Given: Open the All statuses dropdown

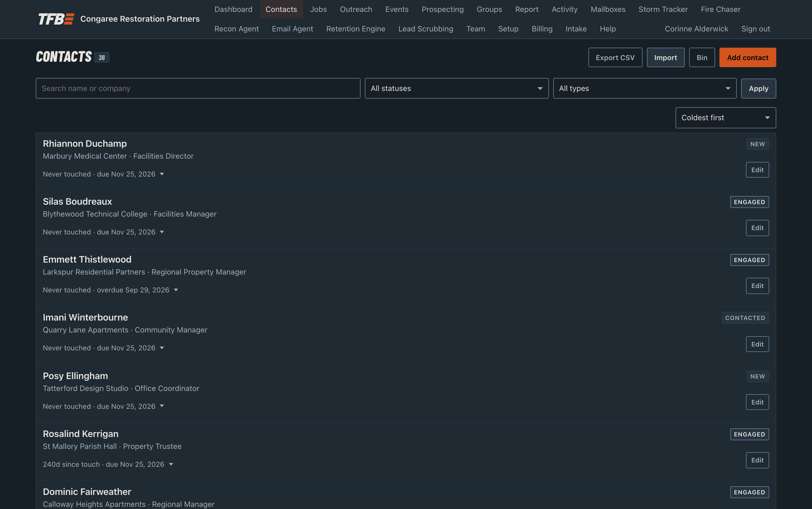Looking at the screenshot, I should (457, 89).
